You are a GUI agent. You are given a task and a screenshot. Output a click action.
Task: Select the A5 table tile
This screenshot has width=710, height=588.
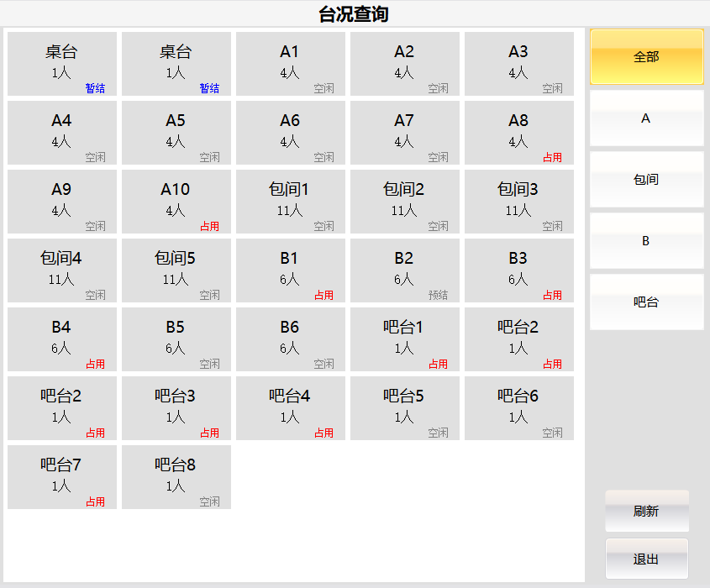coord(176,133)
